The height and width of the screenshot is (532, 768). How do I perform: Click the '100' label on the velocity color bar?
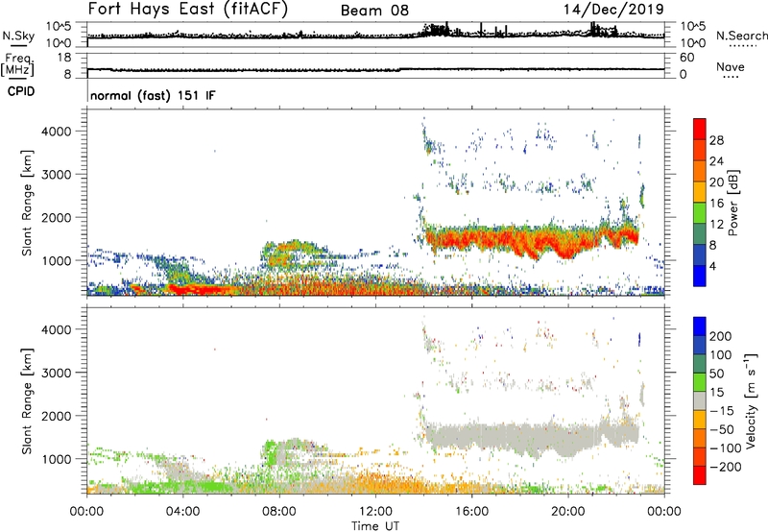[721, 355]
